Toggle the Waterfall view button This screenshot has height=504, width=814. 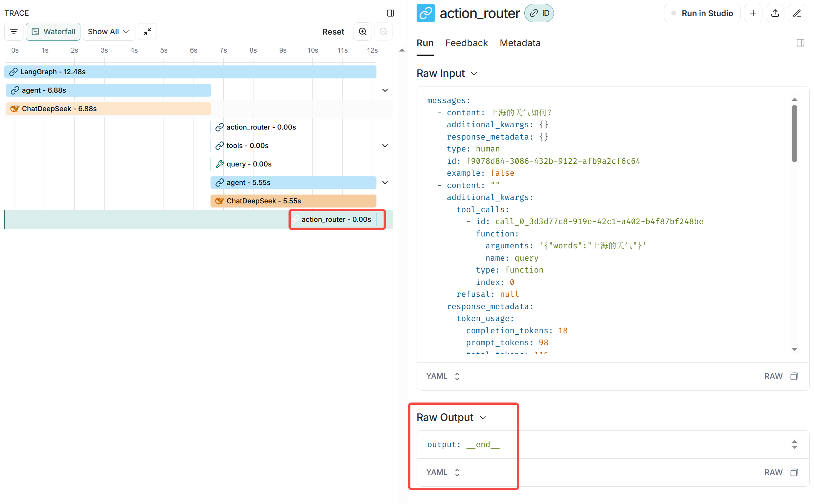(53, 32)
